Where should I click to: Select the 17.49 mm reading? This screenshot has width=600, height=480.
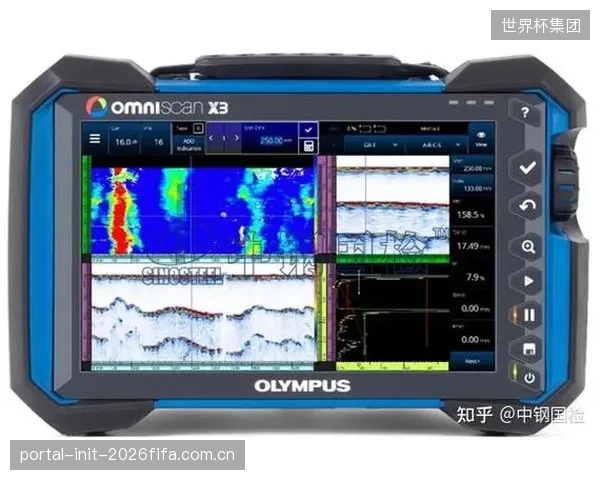point(473,242)
